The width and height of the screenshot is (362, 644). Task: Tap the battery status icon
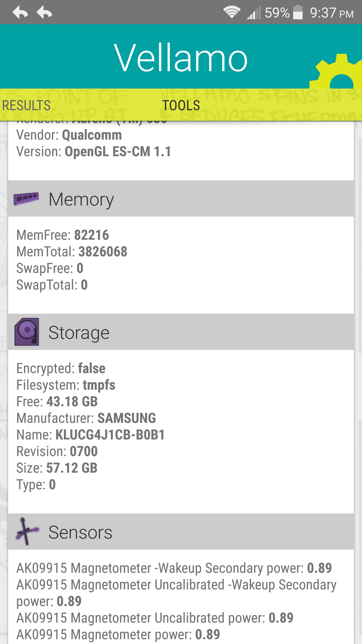298,13
